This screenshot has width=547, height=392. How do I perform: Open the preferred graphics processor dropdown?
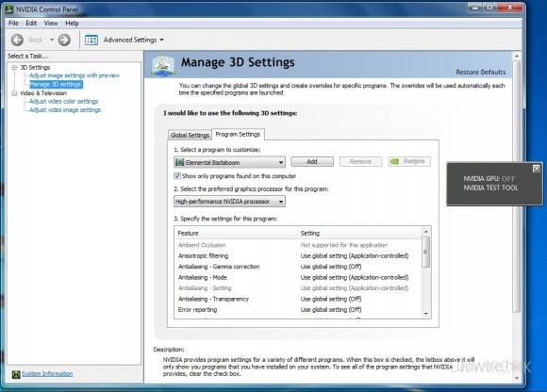[229, 202]
